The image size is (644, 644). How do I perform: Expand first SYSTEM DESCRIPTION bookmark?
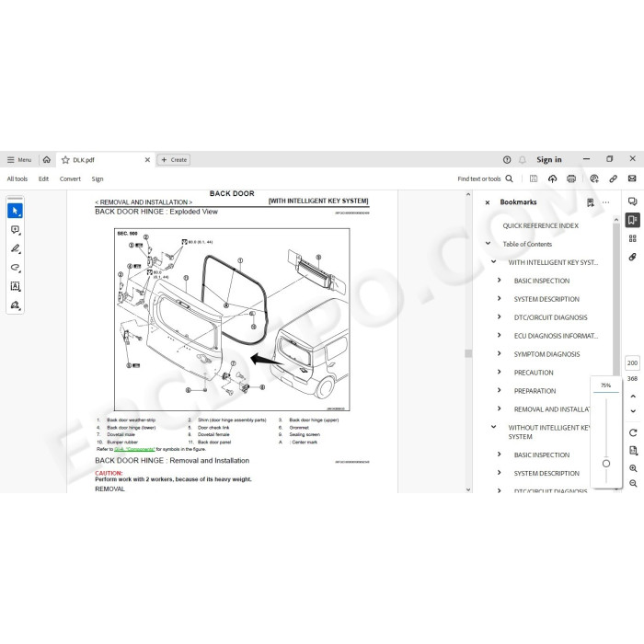point(499,299)
